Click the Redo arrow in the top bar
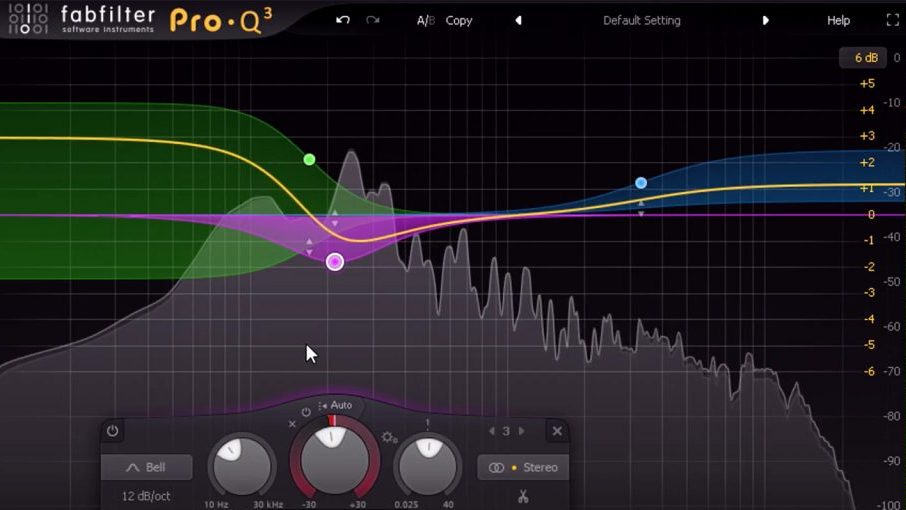This screenshot has width=906, height=510. pos(373,20)
